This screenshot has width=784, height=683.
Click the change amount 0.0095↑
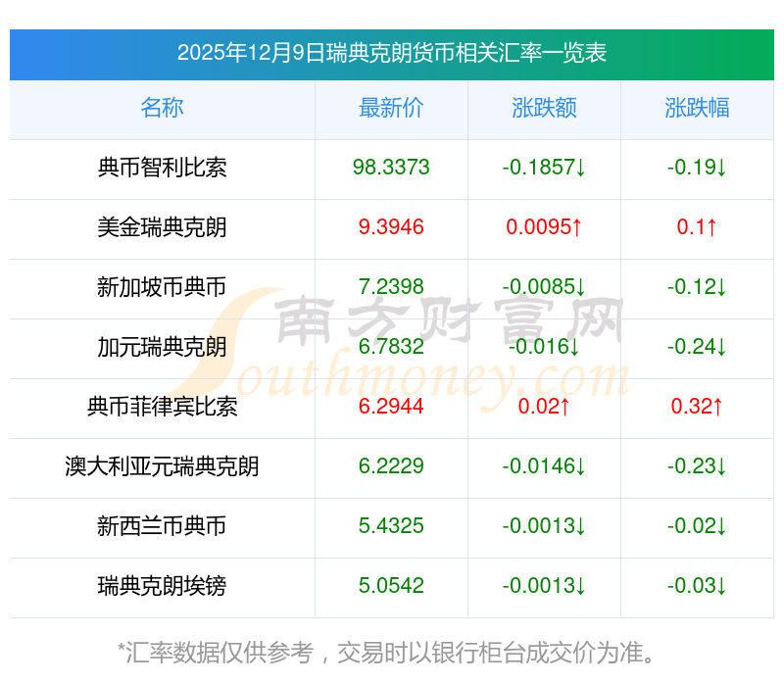[544, 227]
